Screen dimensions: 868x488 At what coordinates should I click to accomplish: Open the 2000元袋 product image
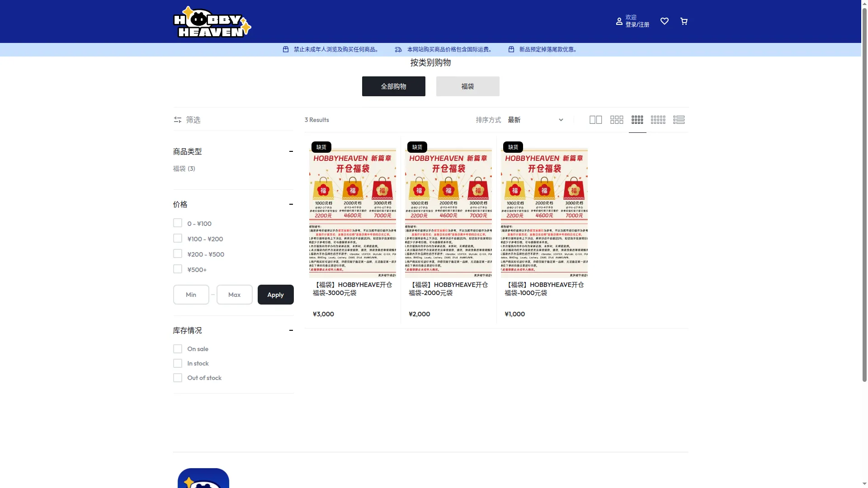click(x=448, y=212)
